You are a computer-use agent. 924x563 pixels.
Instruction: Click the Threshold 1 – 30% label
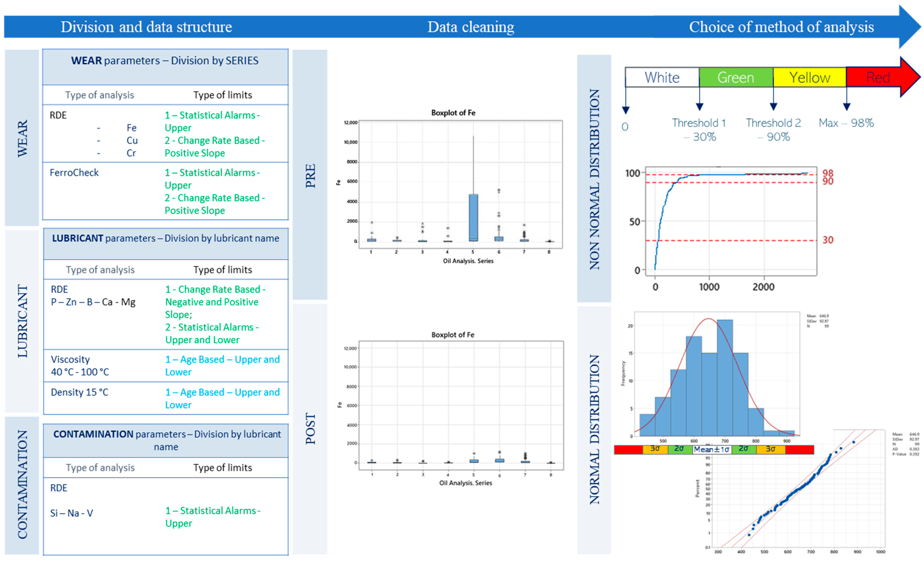click(x=699, y=129)
